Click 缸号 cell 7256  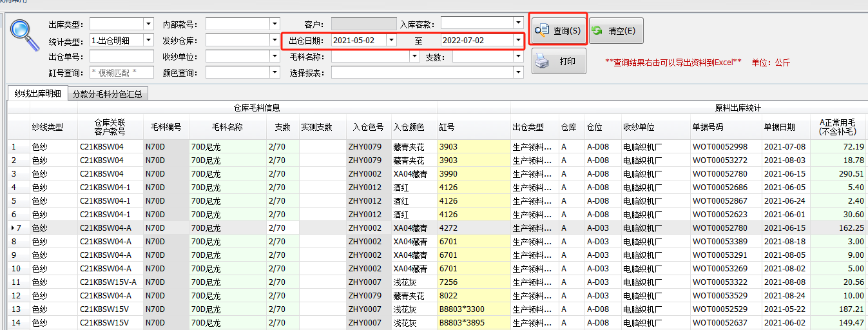pos(474,282)
